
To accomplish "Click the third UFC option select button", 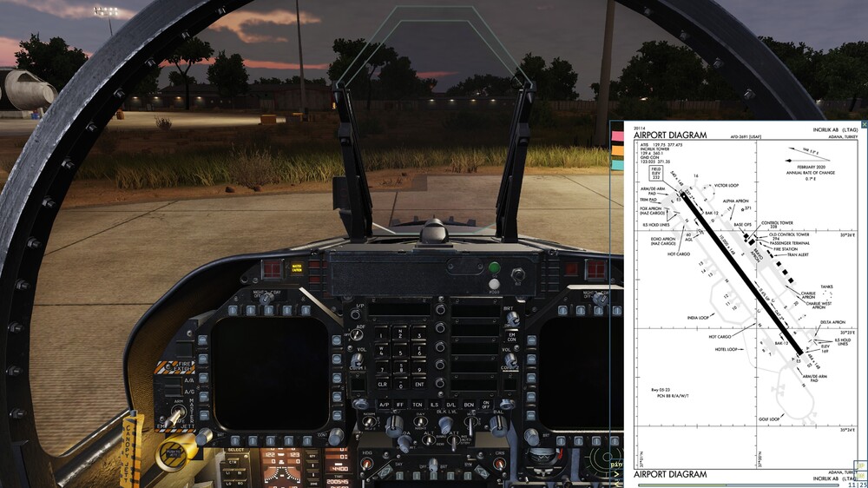I will [440, 346].
